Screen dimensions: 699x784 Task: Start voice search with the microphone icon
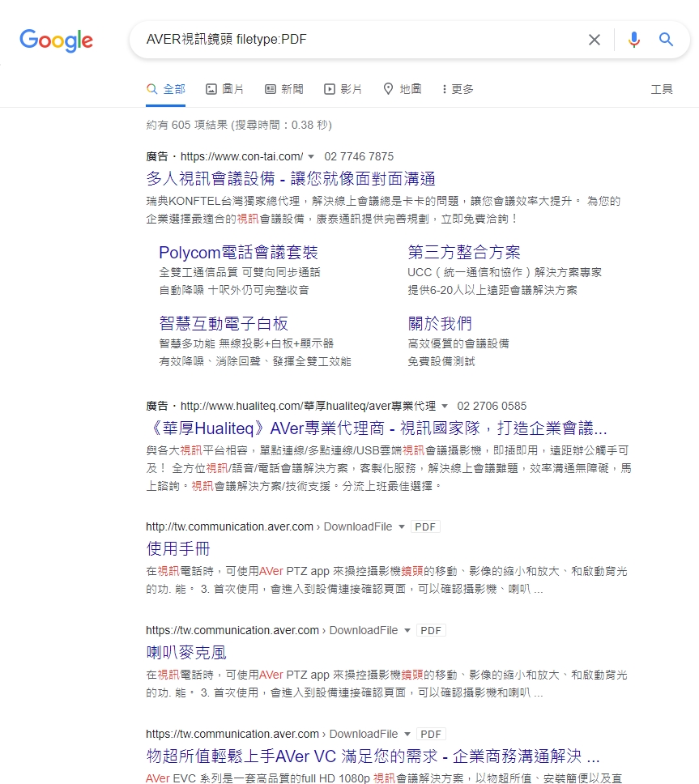pos(633,40)
